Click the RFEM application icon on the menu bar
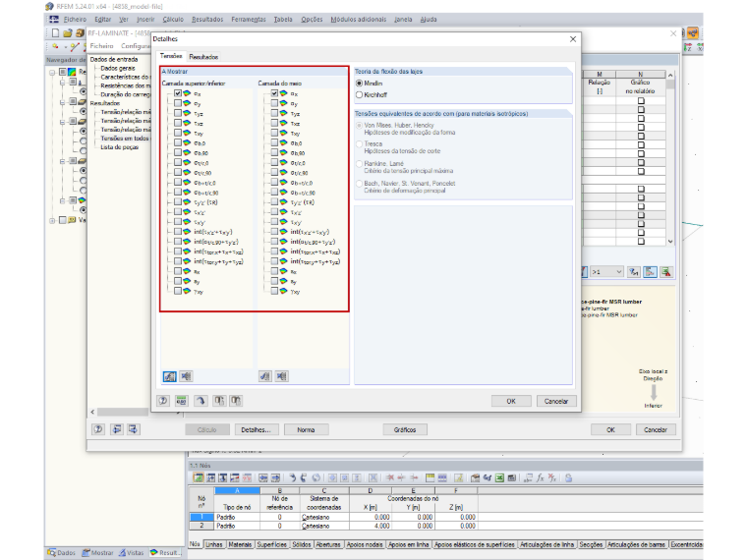747x560 pixels. [x=54, y=20]
